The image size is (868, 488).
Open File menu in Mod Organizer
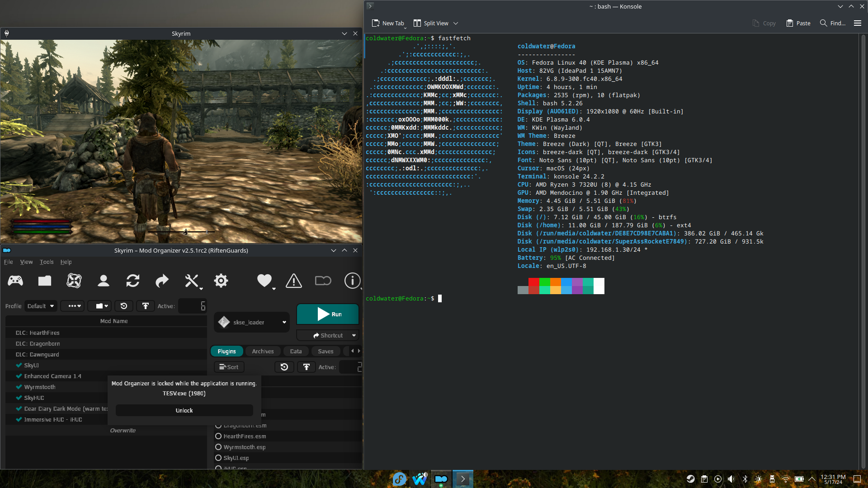click(x=8, y=262)
